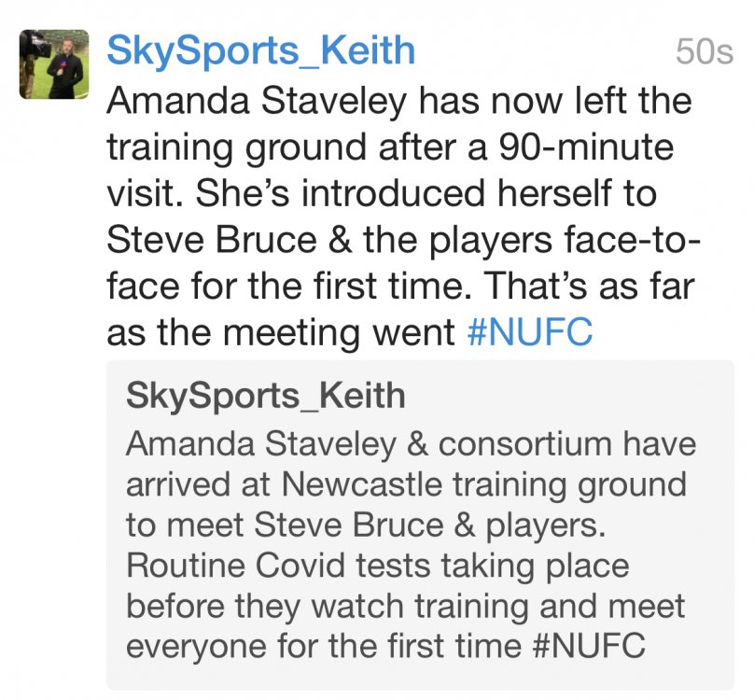Click quoted line 'before they watch training and meet'
The height and width of the screenshot is (700, 754).
[x=405, y=605]
